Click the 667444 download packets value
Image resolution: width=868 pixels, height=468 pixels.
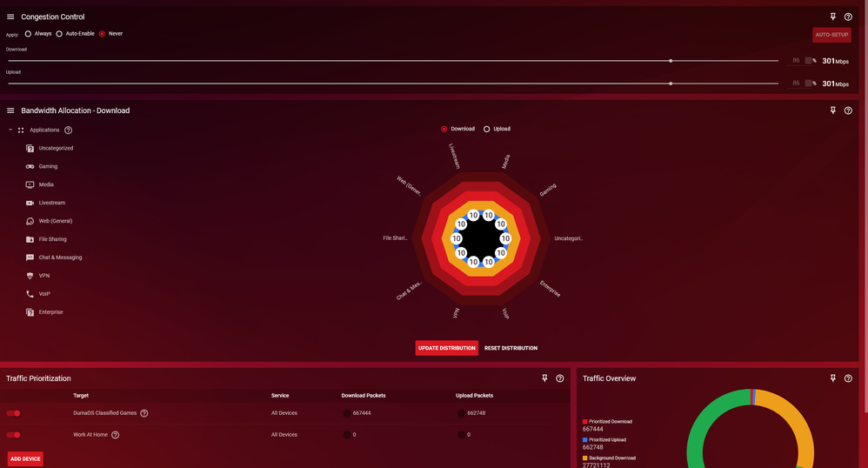point(362,413)
